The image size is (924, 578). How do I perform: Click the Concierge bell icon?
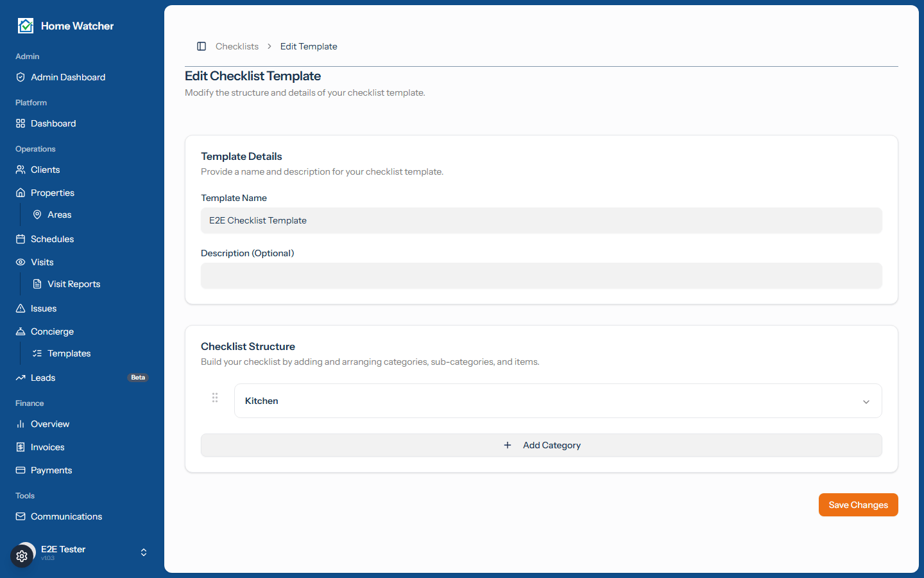click(21, 331)
